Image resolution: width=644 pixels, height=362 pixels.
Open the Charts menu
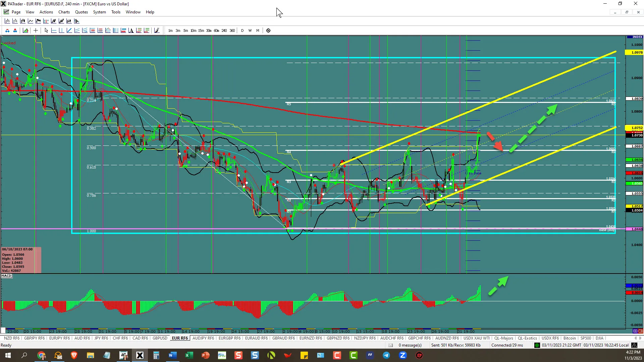64,12
